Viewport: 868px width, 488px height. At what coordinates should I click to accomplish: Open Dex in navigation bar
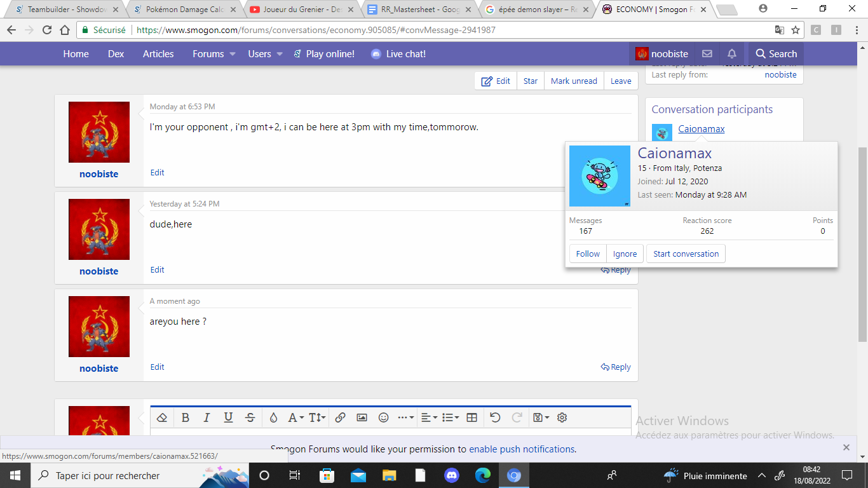[116, 54]
